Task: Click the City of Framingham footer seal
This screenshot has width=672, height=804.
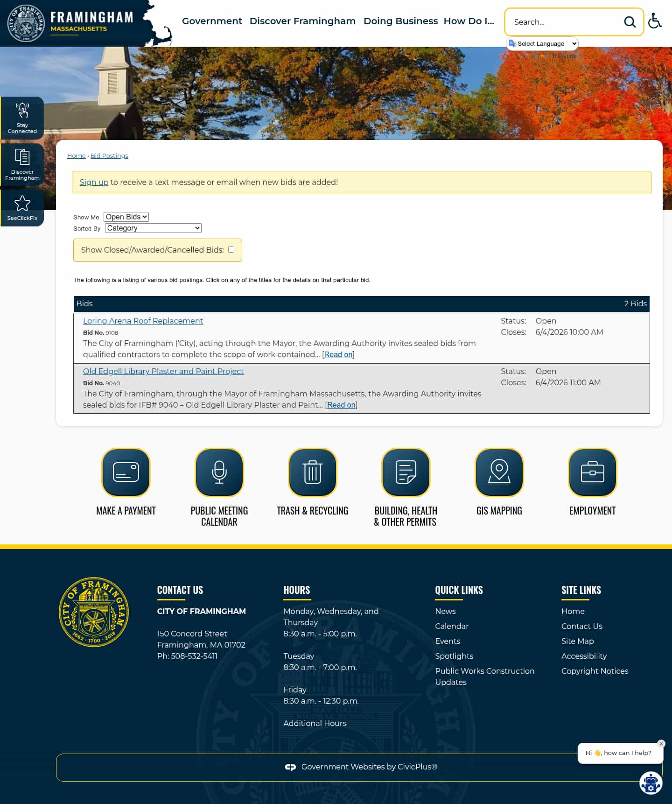Action: 94,612
